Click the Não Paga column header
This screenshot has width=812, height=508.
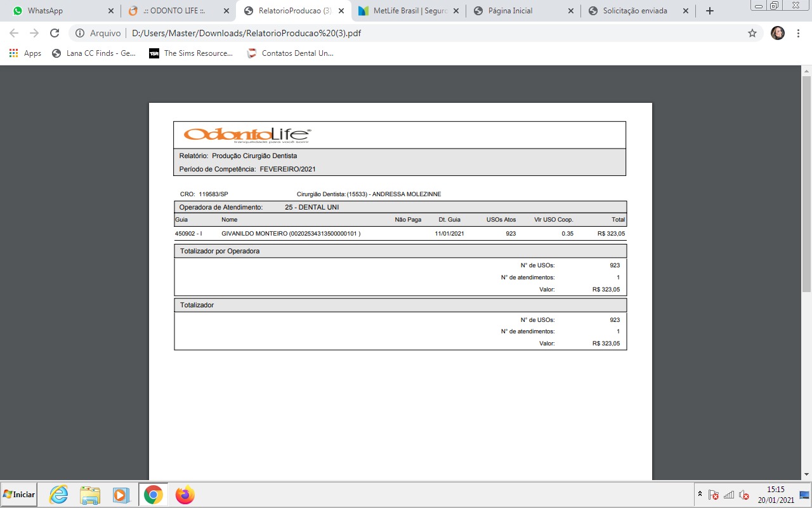(408, 220)
